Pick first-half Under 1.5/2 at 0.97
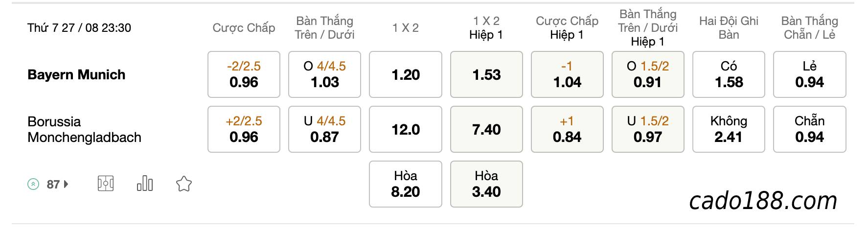The height and width of the screenshot is (234, 868). click(x=648, y=129)
